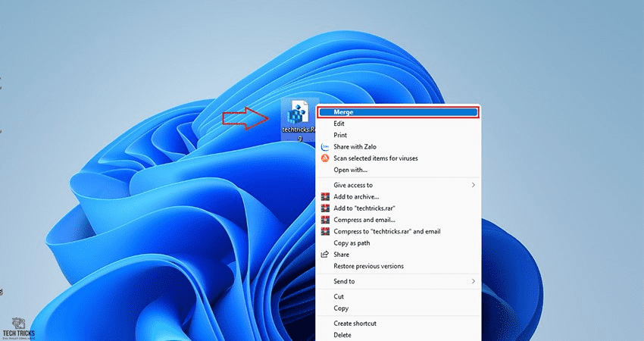Expand the Send to arrow
Viewport: 644px width, 341px height.
pos(473,281)
